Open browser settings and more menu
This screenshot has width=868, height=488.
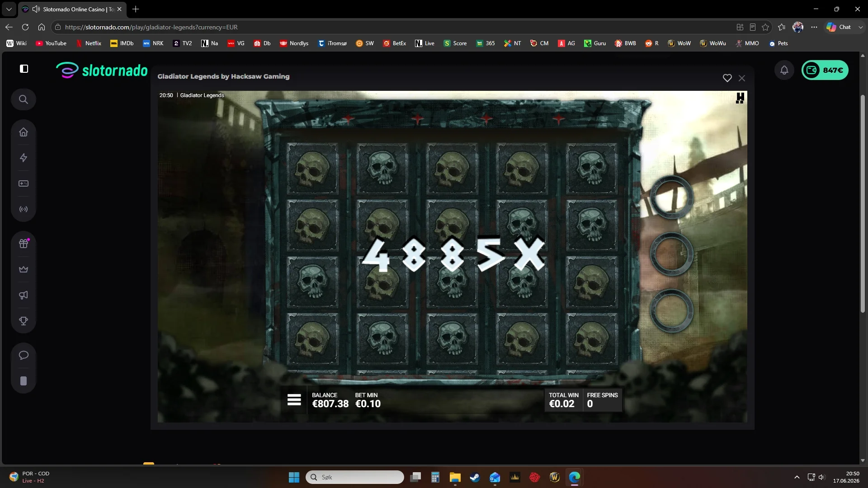[x=814, y=27]
